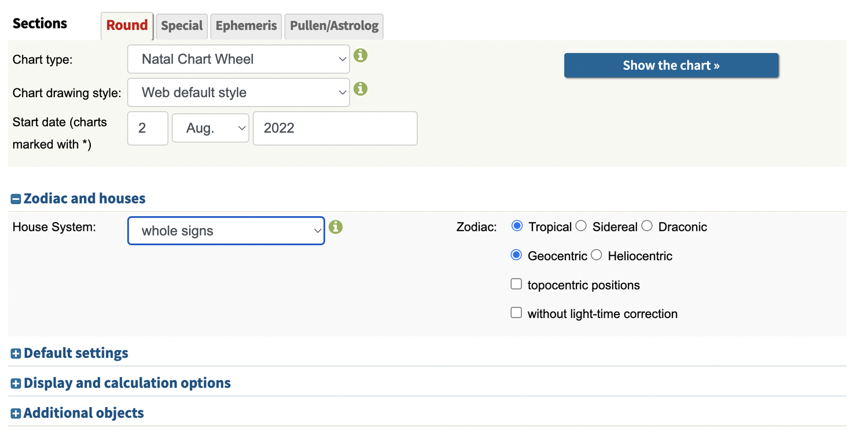Select the Draconic zodiac option

(x=647, y=226)
